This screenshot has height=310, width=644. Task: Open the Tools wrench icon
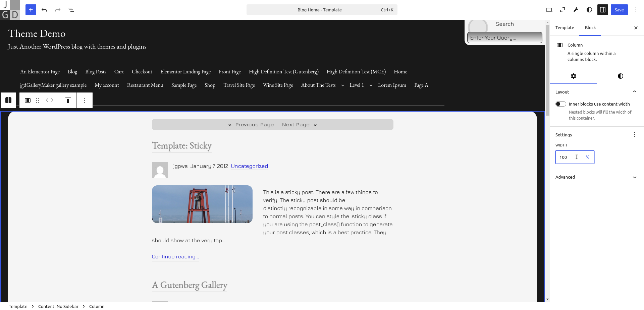576,10
